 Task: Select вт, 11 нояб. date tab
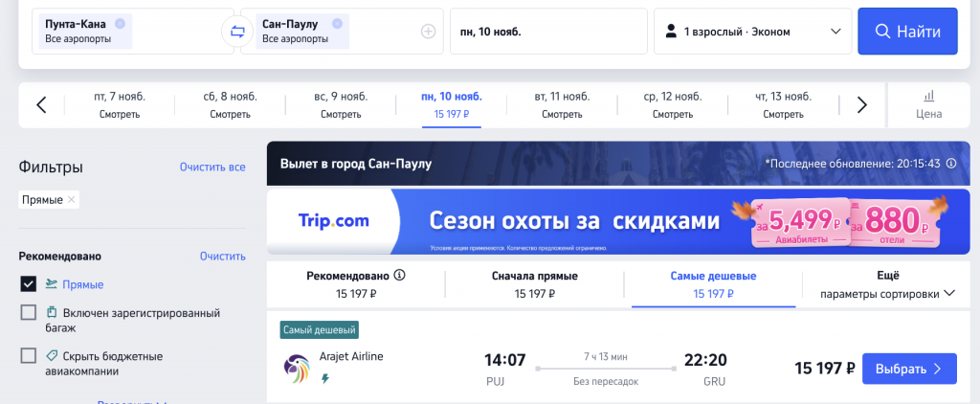tap(562, 105)
